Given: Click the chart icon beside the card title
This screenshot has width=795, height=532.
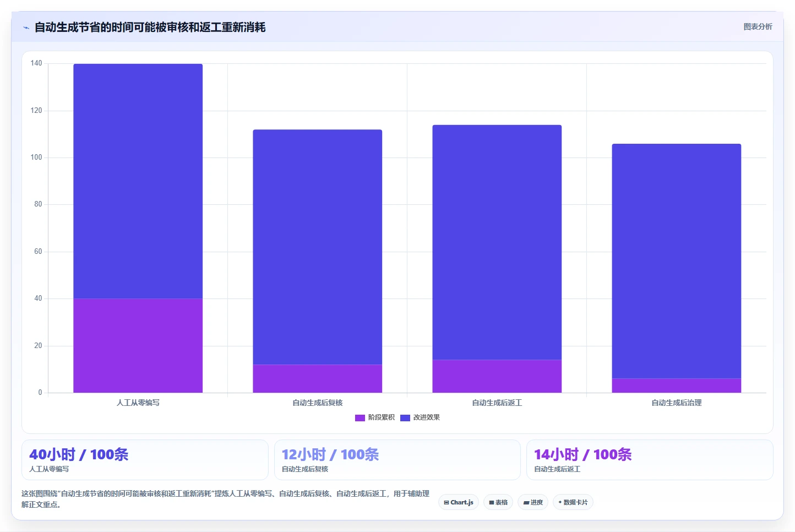Looking at the screenshot, I should pos(26,28).
